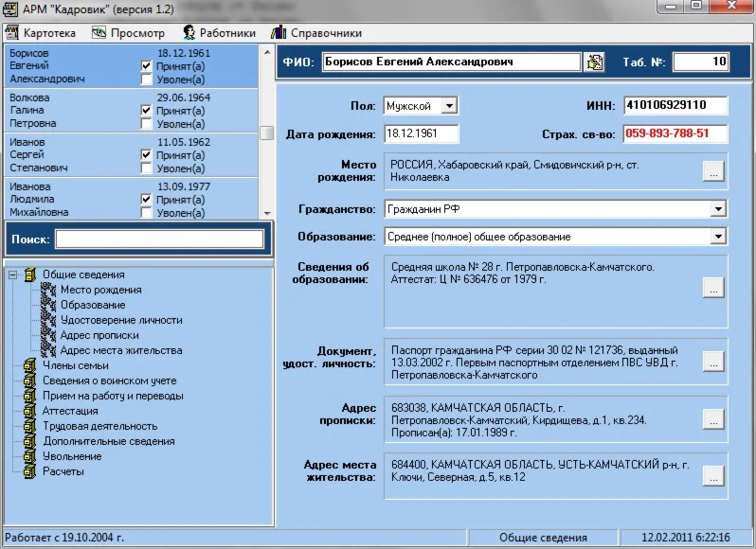Click the icon next to Расчеты tree item
Viewport: 756px width, 549px height.
29,471
